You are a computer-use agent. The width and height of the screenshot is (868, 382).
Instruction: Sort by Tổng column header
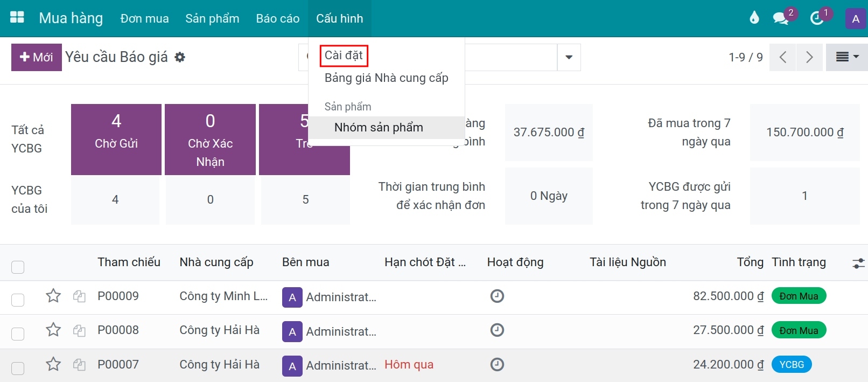750,262
